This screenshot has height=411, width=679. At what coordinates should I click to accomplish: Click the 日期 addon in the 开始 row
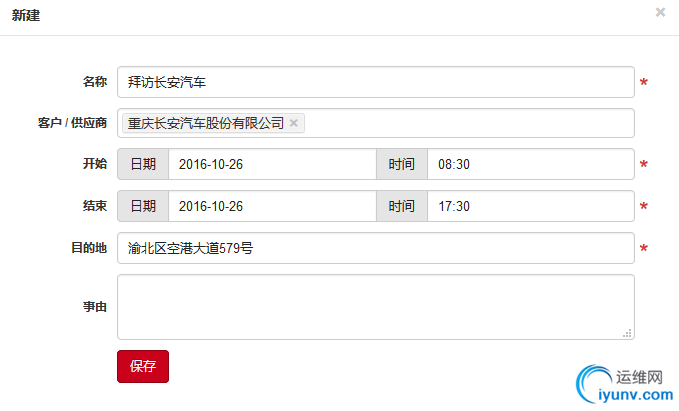pyautogui.click(x=143, y=164)
